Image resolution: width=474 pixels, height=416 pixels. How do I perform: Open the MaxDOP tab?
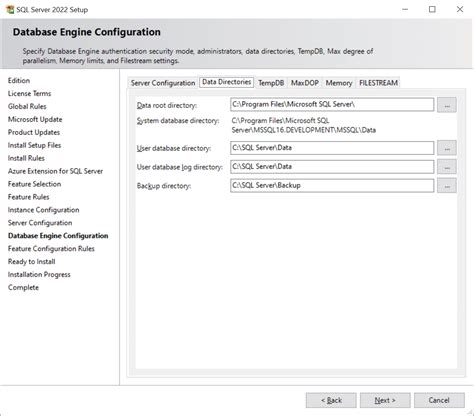305,83
